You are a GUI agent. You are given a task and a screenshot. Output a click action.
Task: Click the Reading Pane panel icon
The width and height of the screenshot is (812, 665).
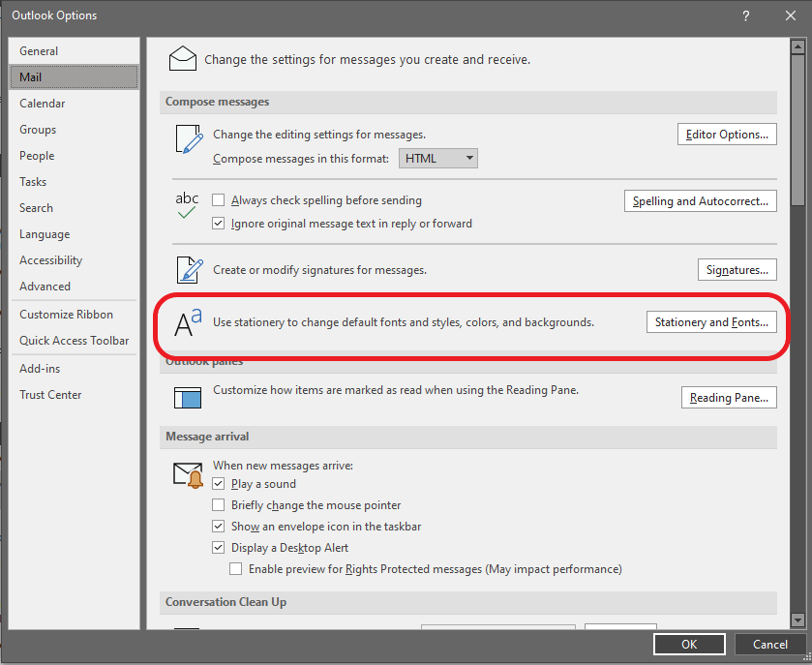click(x=187, y=397)
